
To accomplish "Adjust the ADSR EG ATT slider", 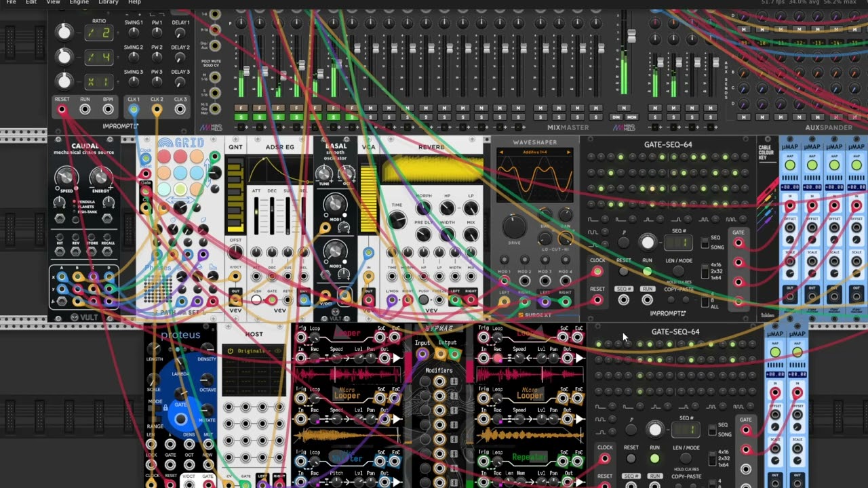I will 257,216.
